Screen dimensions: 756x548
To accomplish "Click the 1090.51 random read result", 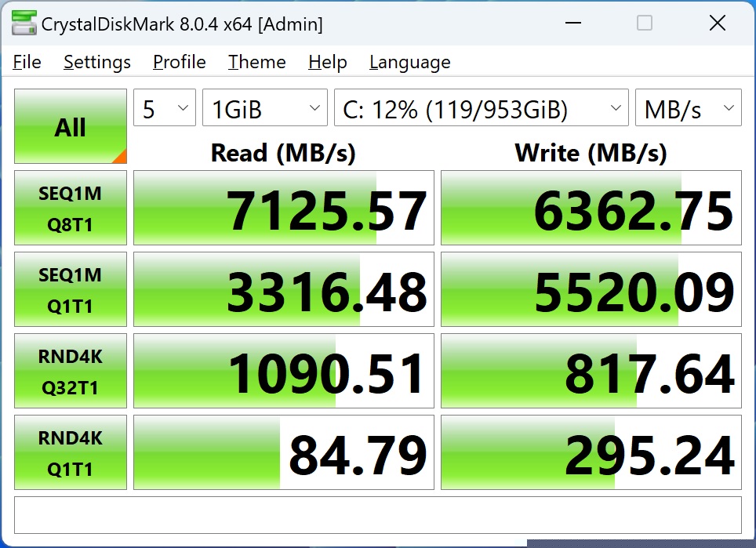I will tap(284, 371).
